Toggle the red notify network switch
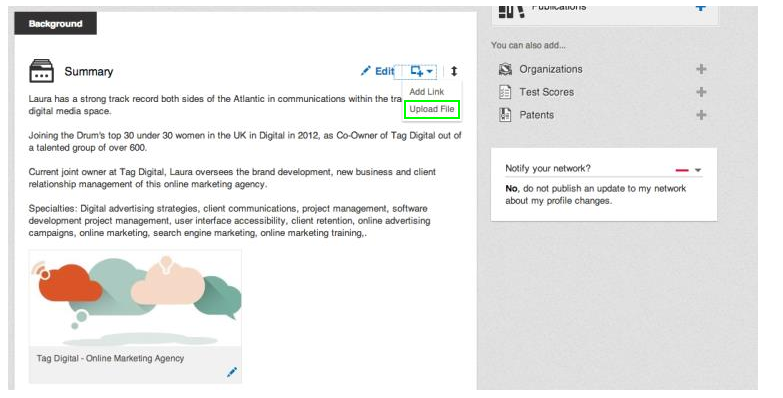This screenshot has width=783, height=398. 682,170
